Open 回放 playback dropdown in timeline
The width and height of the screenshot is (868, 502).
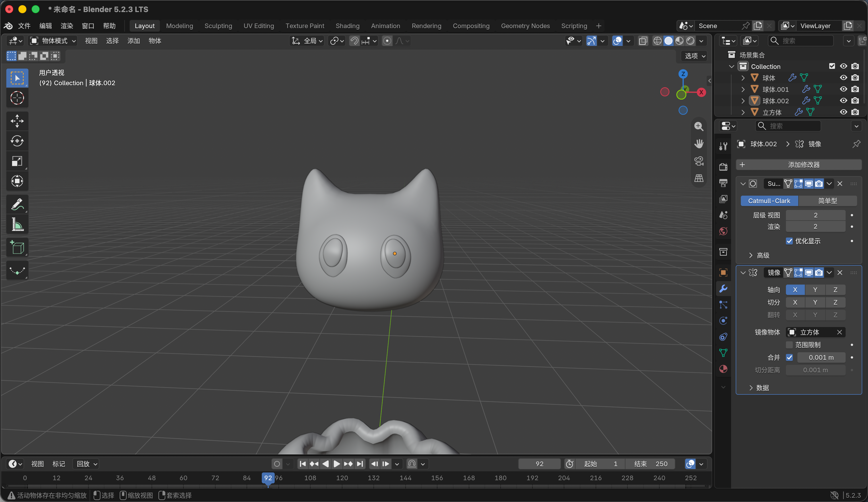point(86,464)
